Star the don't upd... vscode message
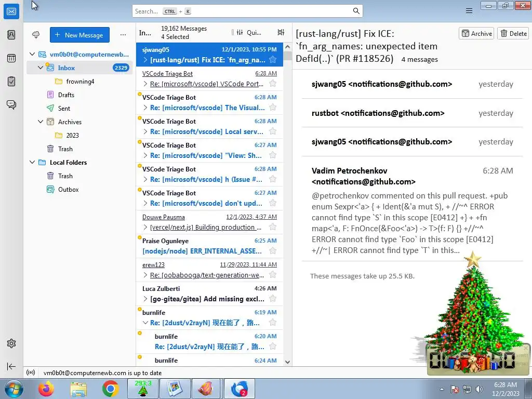532x399 pixels. coord(272,203)
